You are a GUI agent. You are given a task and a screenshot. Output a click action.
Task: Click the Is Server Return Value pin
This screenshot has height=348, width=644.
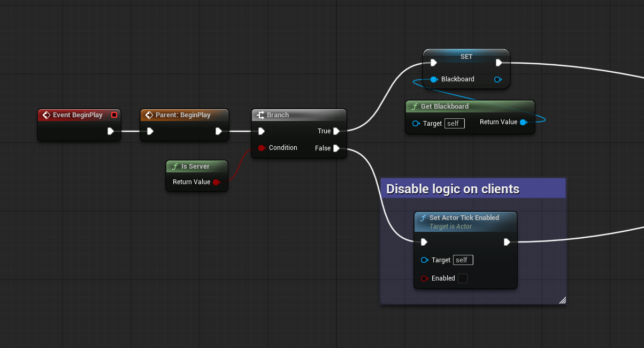pos(216,182)
